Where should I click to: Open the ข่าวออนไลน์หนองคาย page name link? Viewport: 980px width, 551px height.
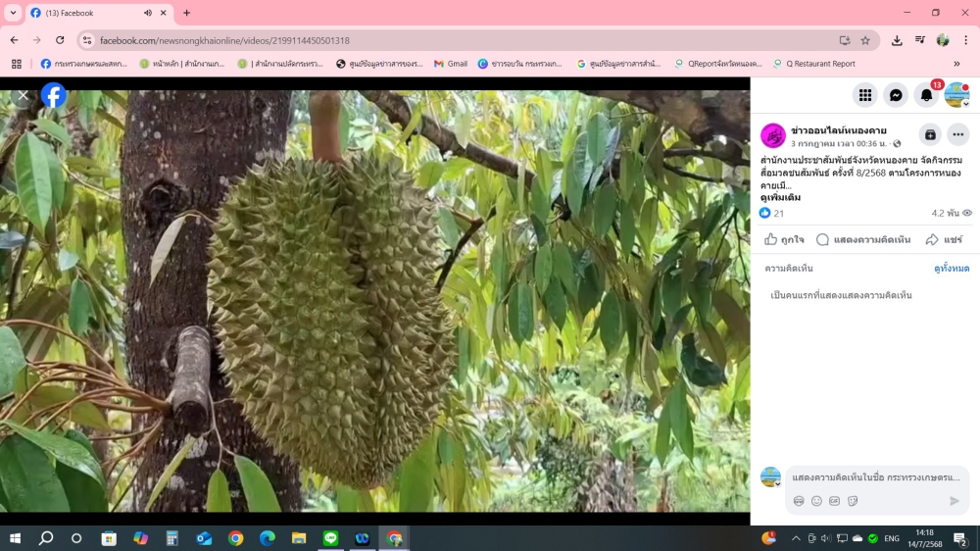tap(838, 130)
